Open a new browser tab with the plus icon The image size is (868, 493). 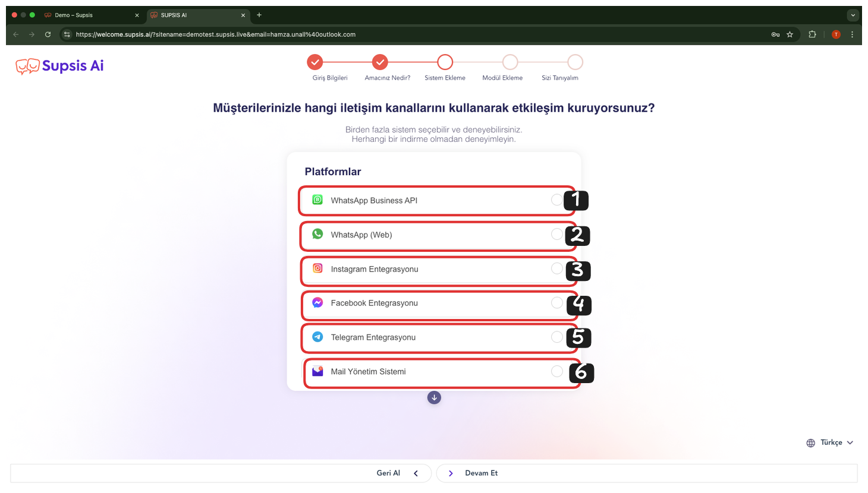tap(259, 15)
